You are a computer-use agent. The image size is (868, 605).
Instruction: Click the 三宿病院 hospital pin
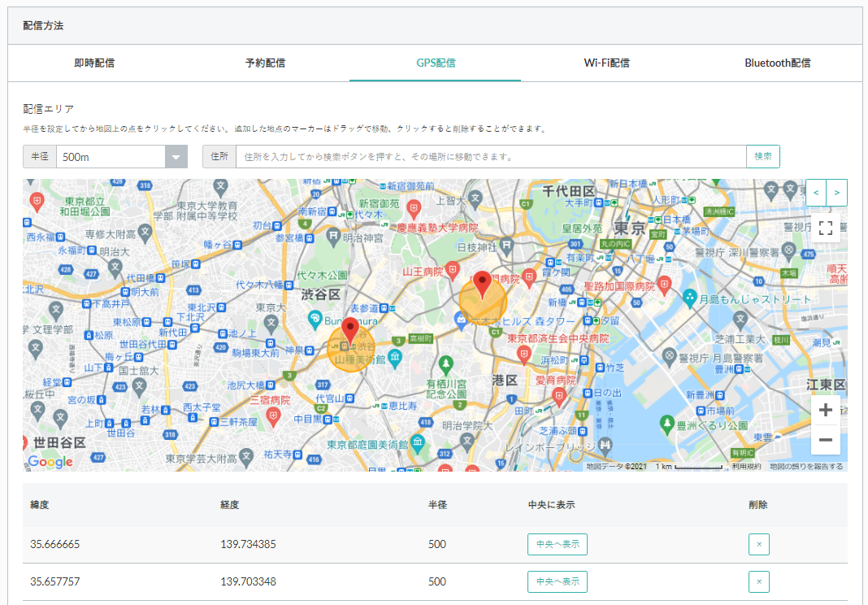[273, 416]
